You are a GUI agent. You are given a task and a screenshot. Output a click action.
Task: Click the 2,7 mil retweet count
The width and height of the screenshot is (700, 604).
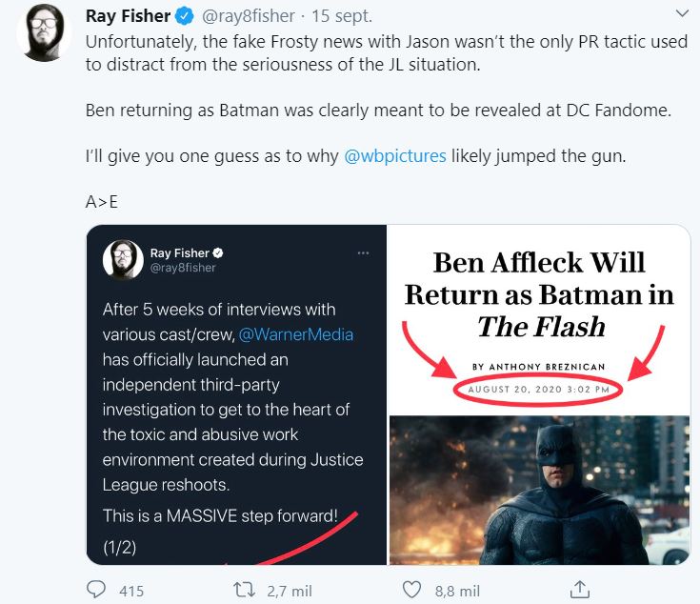click(x=290, y=591)
